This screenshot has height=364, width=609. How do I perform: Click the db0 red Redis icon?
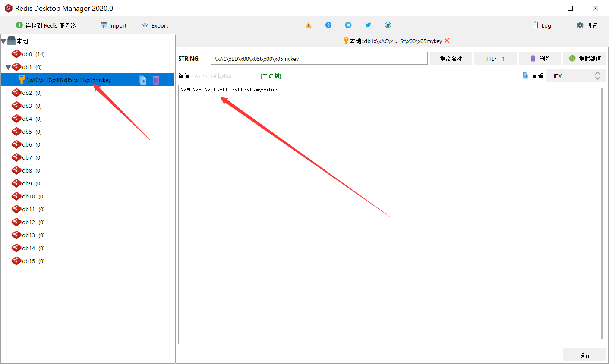pyautogui.click(x=16, y=54)
